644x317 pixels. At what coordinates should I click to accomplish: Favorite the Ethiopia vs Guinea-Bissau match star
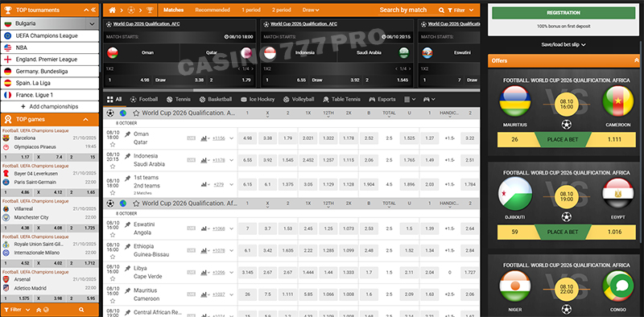(113, 257)
